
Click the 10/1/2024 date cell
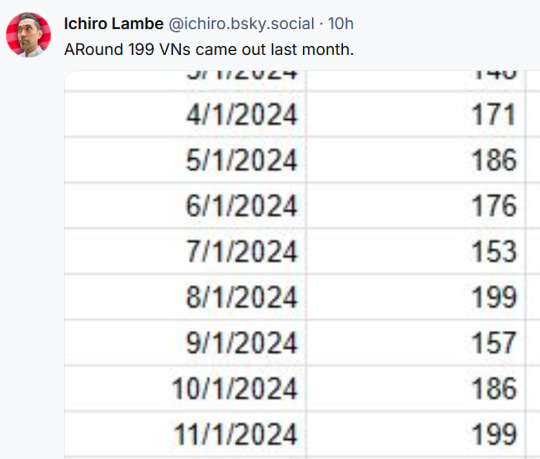click(x=185, y=388)
